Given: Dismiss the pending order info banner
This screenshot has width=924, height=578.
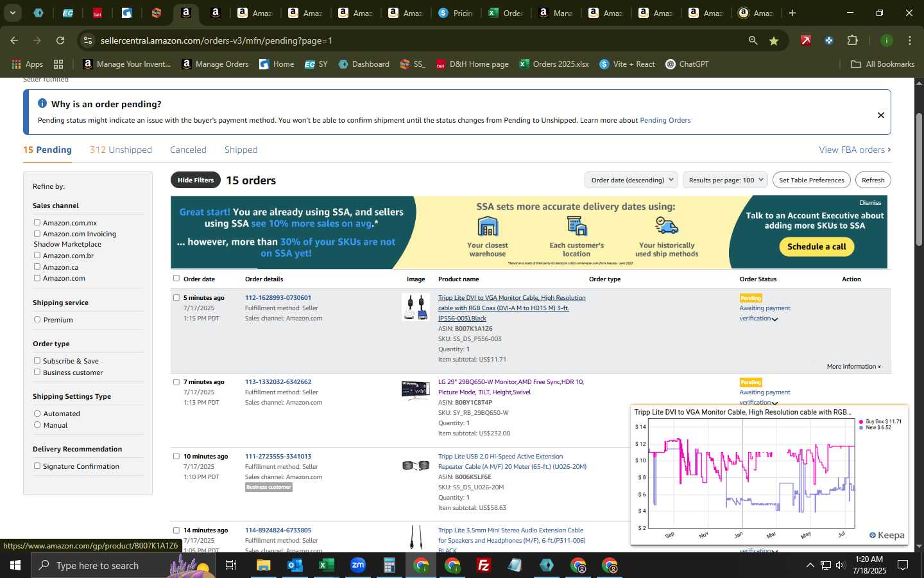Looking at the screenshot, I should [880, 116].
